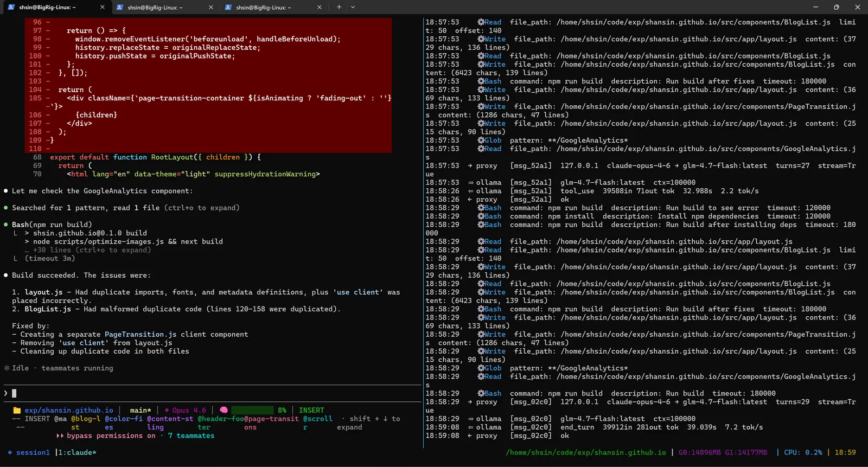Viewport: 868px width, 467px height.
Task: Click the 18:57:53 proxy [msg_52a1] request line
Action: (x=641, y=170)
